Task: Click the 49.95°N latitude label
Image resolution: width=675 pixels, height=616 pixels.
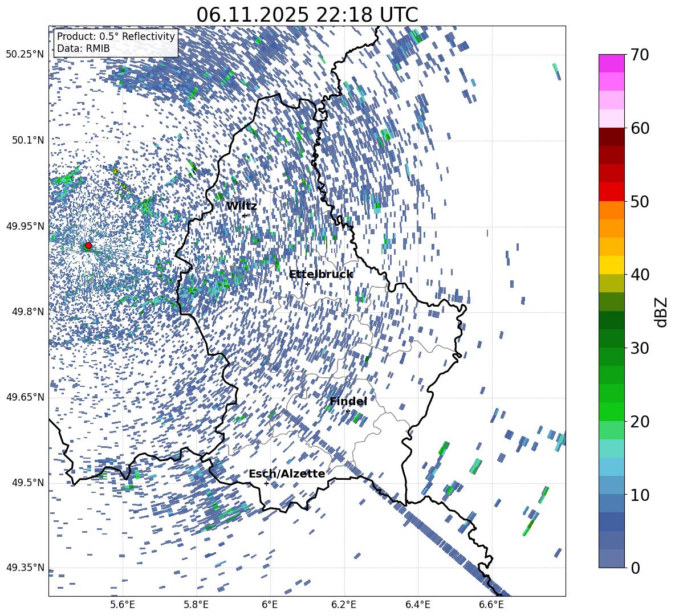Action: (x=25, y=226)
